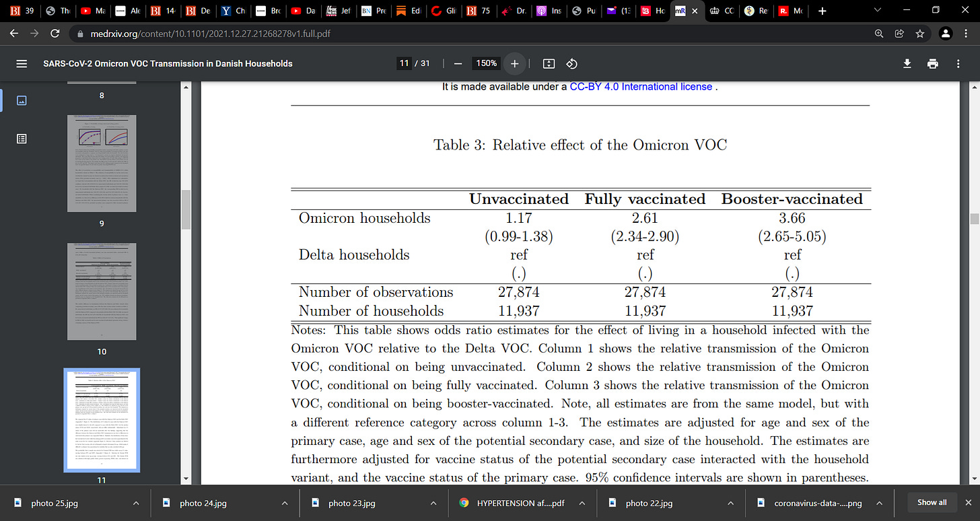Screen dimensions: 980x521
Task: Switch to the 'Pre' tab
Action: click(374, 11)
